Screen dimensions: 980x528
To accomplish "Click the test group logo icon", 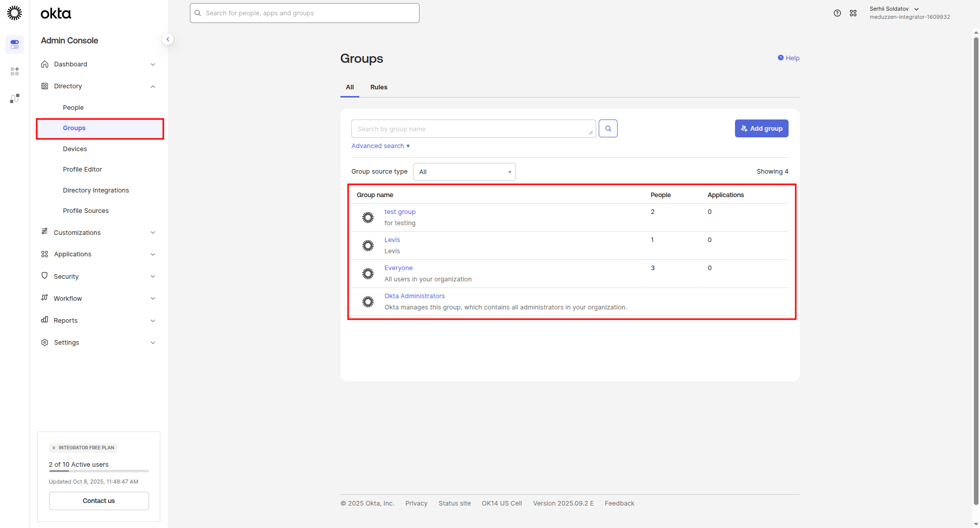I will click(368, 218).
